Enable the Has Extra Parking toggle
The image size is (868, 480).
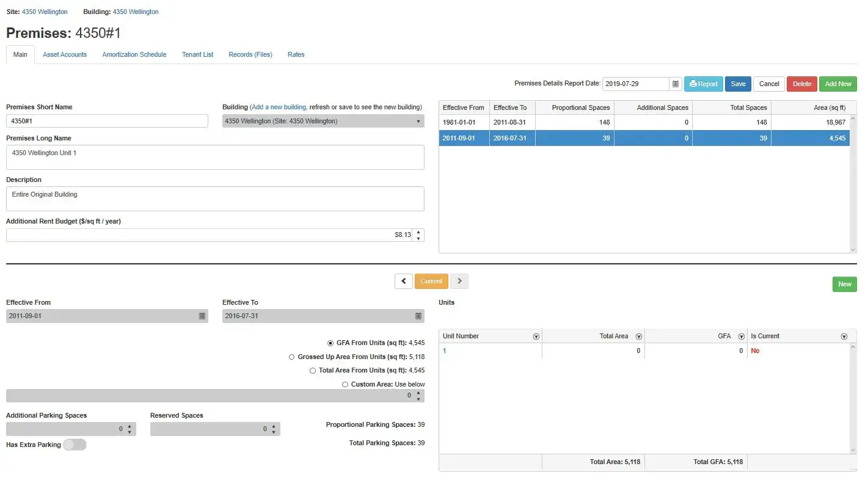tap(75, 445)
